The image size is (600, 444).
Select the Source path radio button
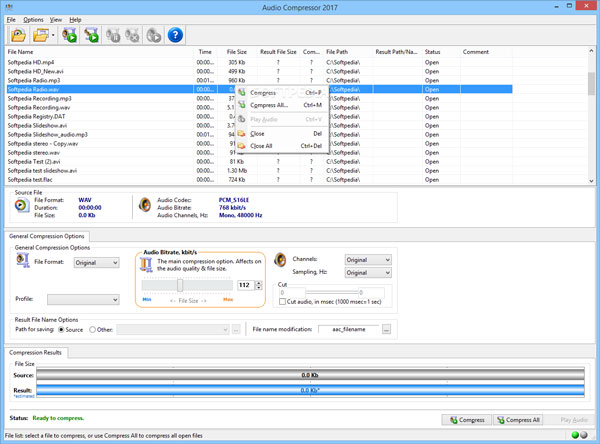61,330
